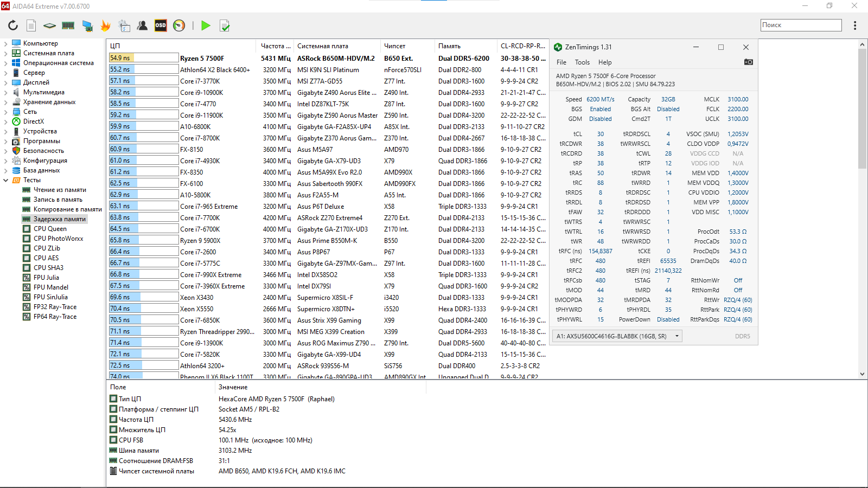Select the Ryzen 5 7500F result row

[328, 58]
